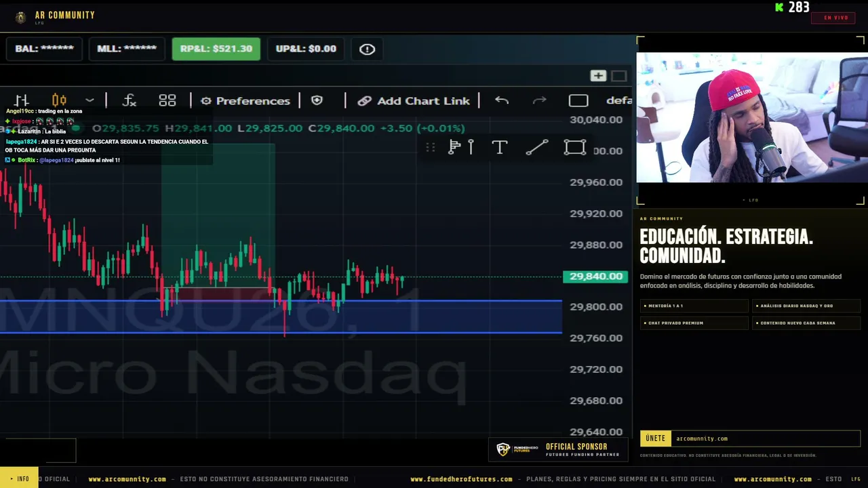Click chat username Angel19cc
The width and height of the screenshot is (868, 488).
pyautogui.click(x=20, y=111)
